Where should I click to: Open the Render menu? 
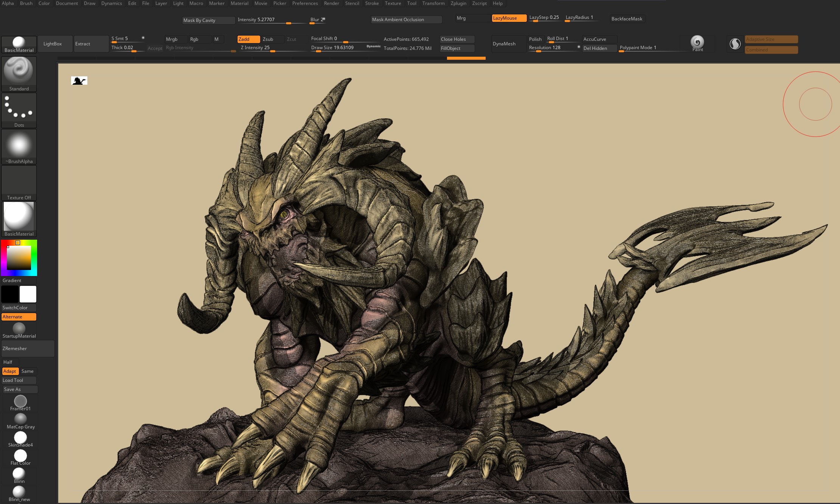point(331,3)
